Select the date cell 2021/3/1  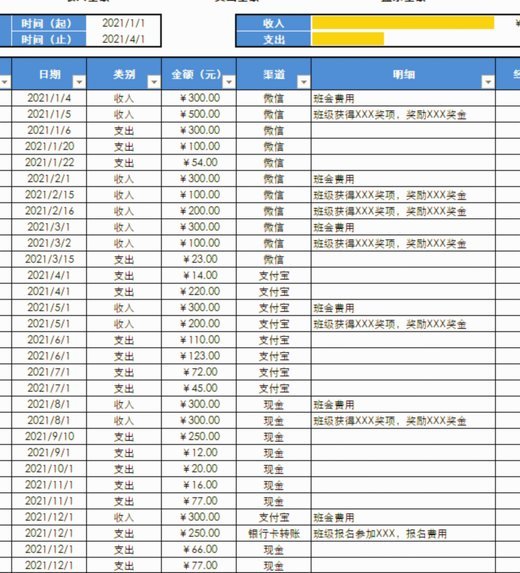49,227
